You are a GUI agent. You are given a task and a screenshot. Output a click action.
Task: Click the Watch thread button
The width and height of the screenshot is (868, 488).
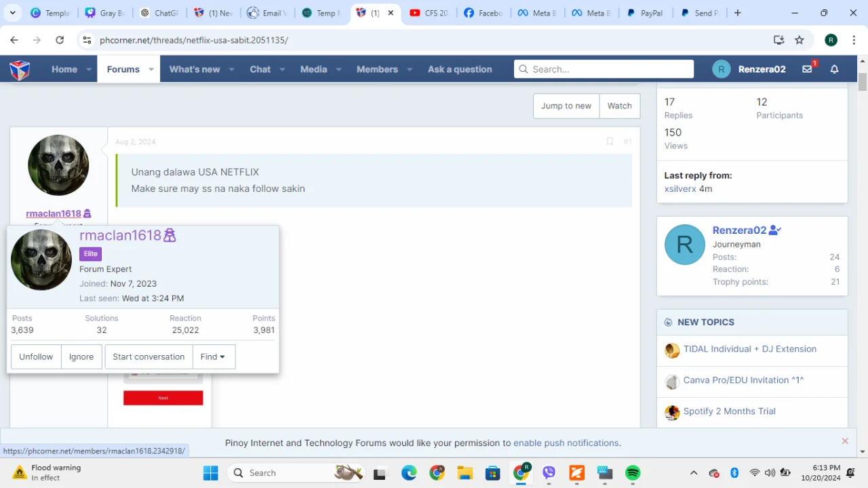click(620, 106)
